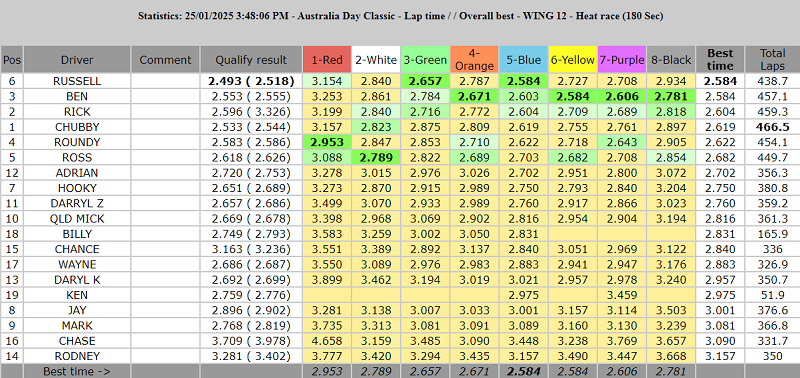This screenshot has height=378, width=800.
Task: Click JAY's 8-Black lap time 3.503
Action: point(671,310)
